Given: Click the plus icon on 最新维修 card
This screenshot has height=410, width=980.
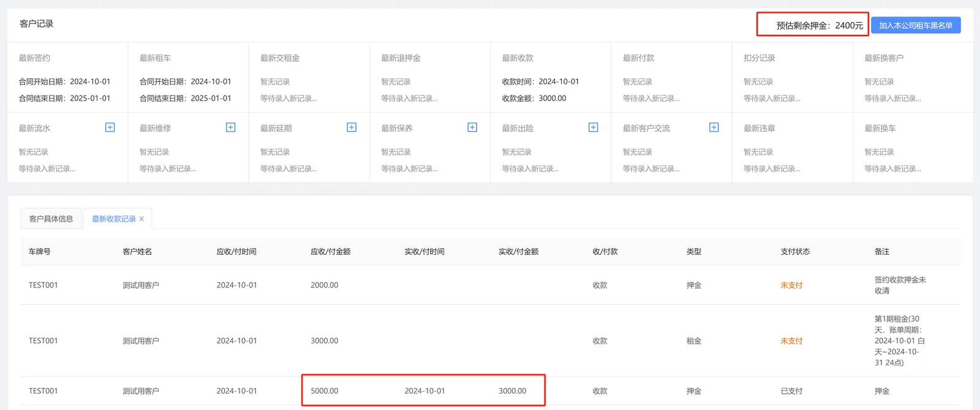Looking at the screenshot, I should 231,127.
